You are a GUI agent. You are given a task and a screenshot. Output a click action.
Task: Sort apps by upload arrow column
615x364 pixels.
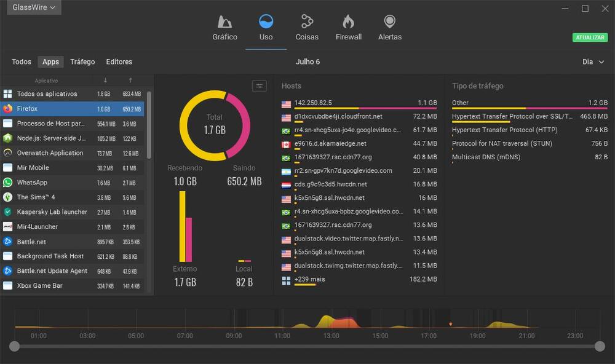tap(130, 81)
